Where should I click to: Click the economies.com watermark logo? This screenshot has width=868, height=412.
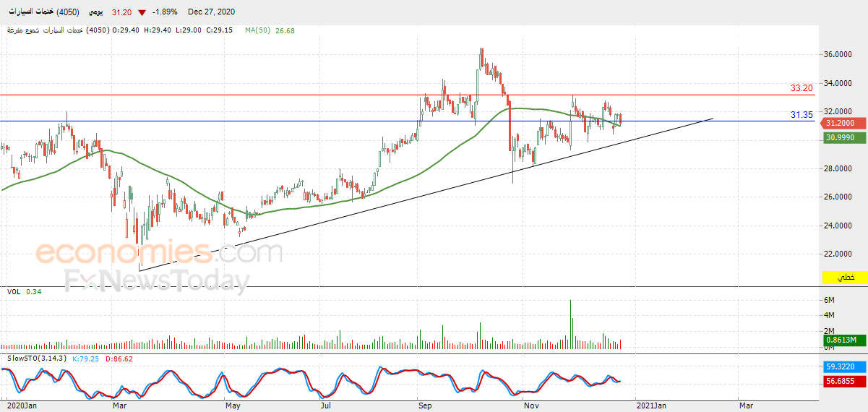(159, 252)
